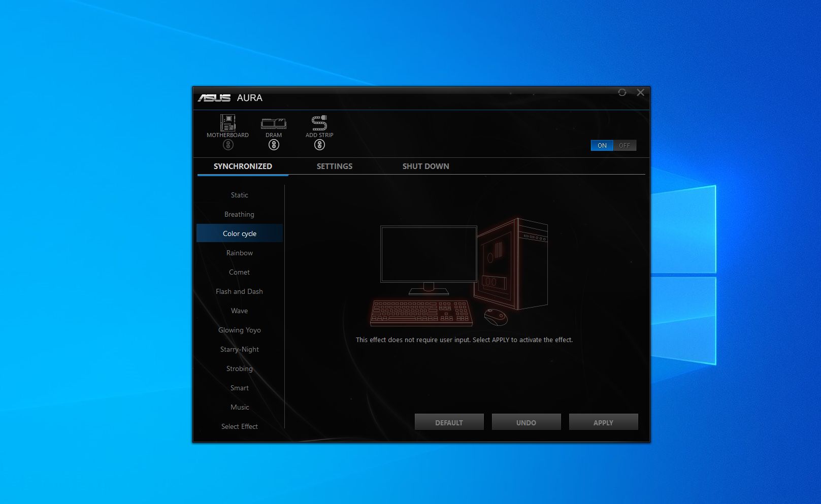821x504 pixels.
Task: Select the Breathing effect
Action: [x=240, y=214]
